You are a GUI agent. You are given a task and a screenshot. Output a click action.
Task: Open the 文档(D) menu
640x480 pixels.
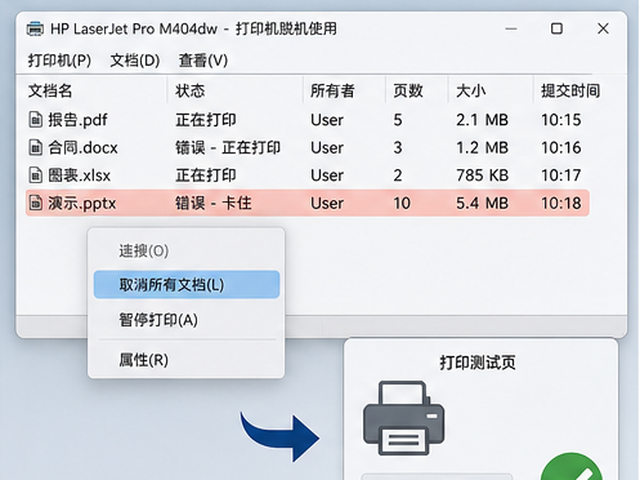tap(135, 60)
